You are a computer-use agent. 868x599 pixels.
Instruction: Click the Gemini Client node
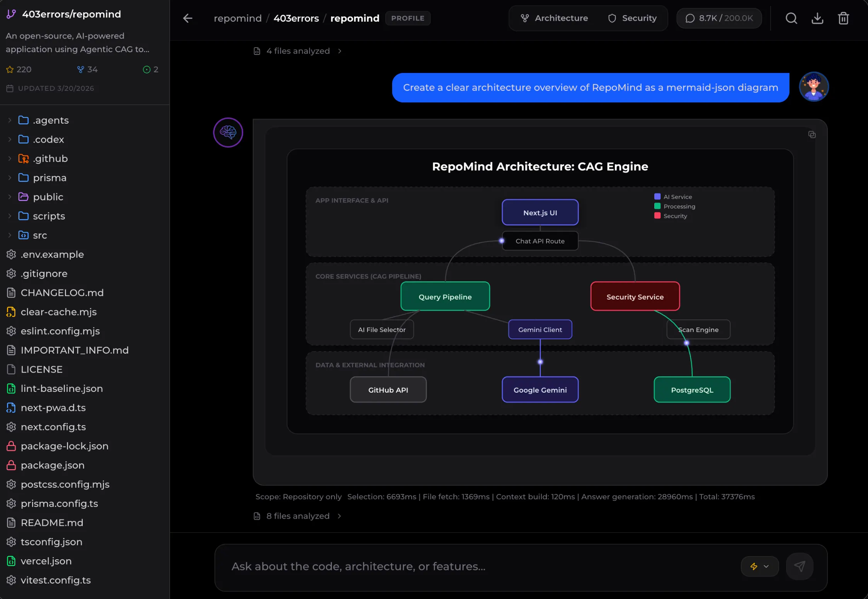coord(540,330)
